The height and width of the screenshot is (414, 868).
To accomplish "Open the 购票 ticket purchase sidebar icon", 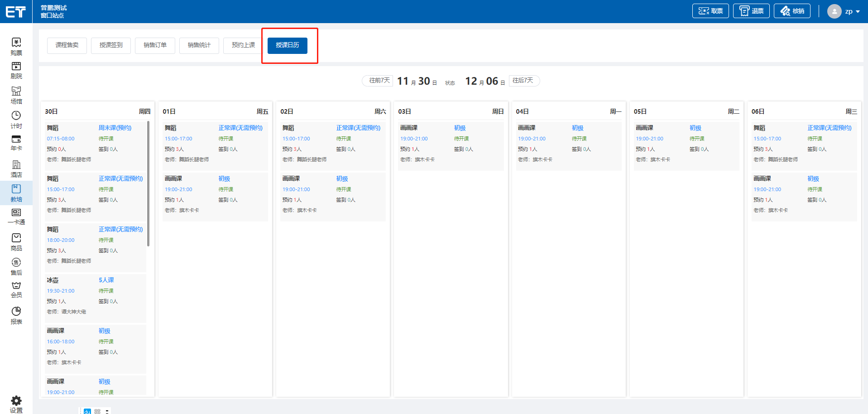I will tap(16, 43).
